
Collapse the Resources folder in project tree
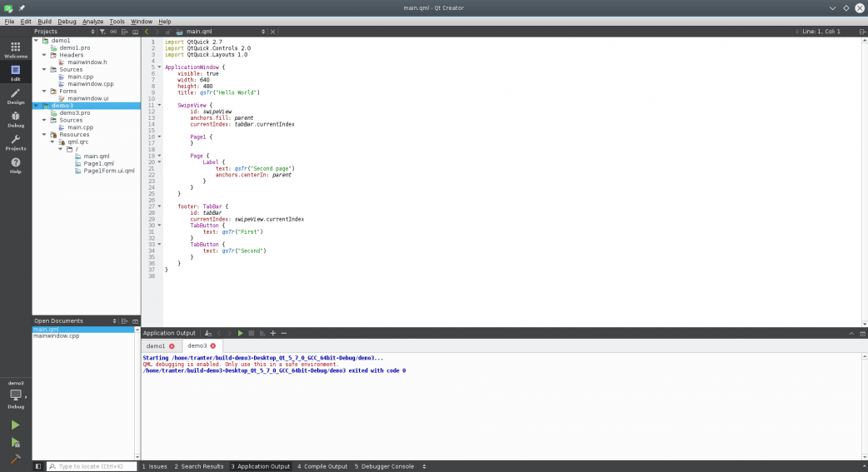[45, 135]
